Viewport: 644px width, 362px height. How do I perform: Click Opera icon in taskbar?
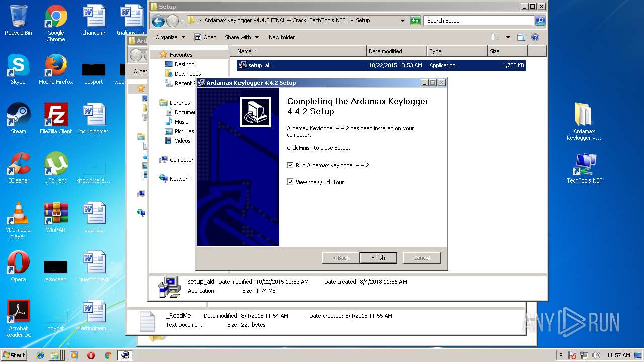click(91, 355)
